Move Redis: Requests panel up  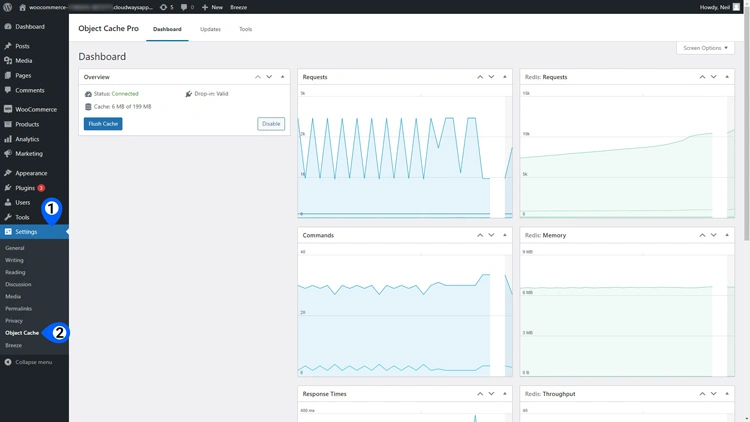pos(702,77)
